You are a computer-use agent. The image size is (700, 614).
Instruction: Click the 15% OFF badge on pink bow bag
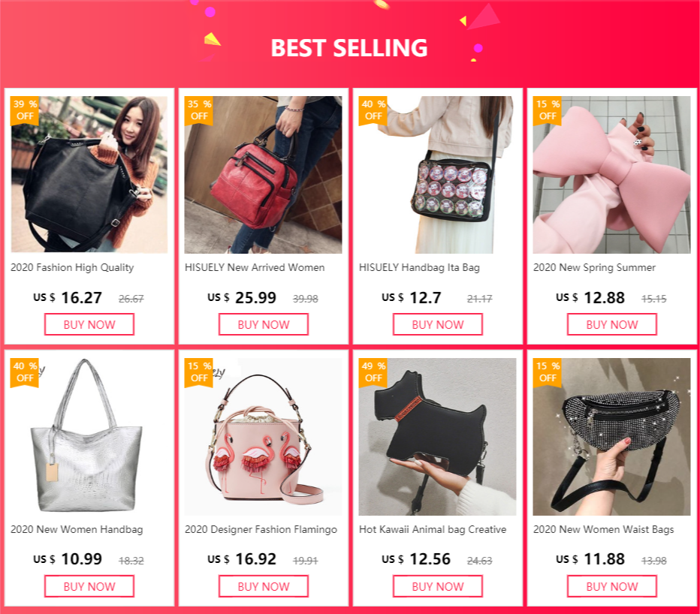click(547, 110)
